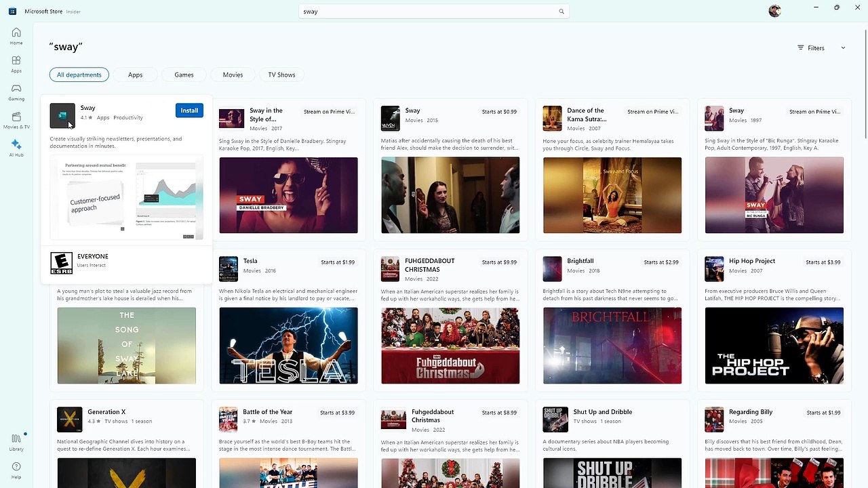Go to Home in the sidebar
This screenshot has height=488, width=868.
click(x=16, y=36)
